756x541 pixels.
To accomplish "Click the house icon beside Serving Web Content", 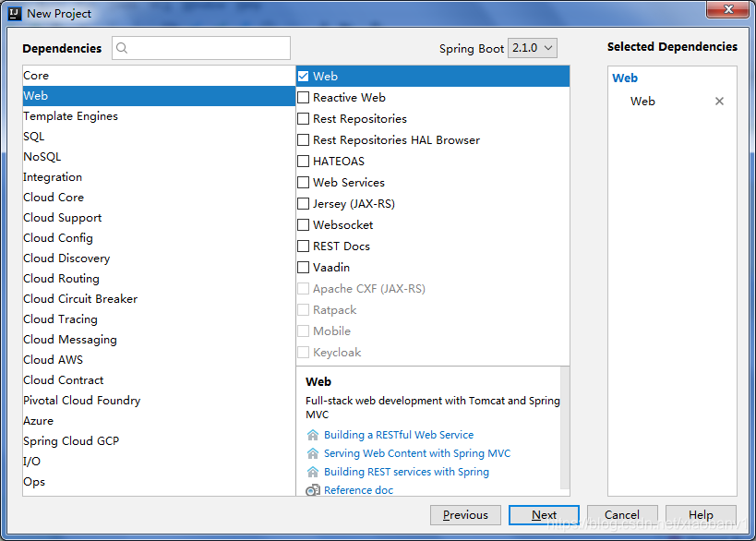I will click(x=313, y=453).
